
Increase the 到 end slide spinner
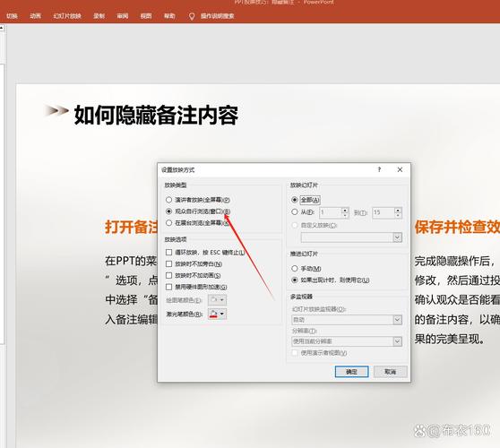[x=398, y=210]
